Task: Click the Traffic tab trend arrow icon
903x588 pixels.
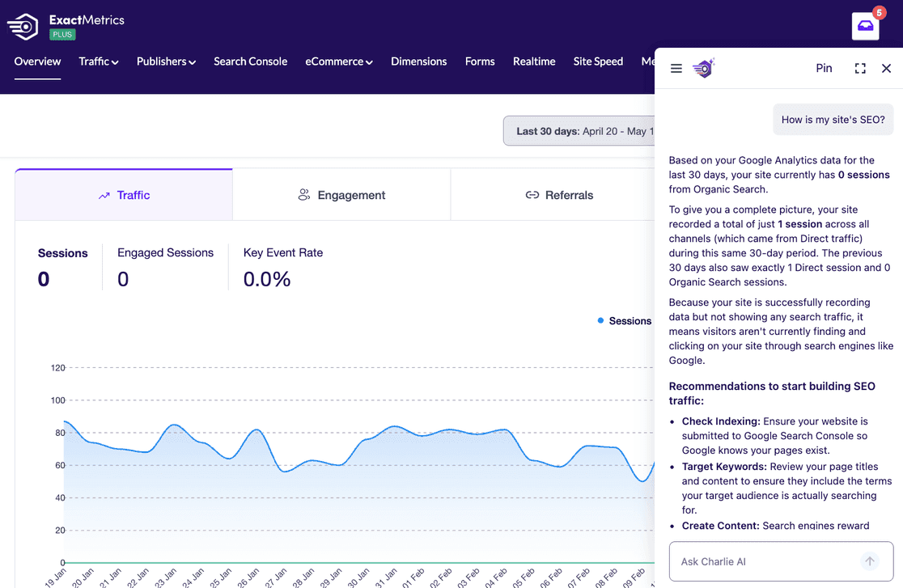Action: (x=104, y=196)
